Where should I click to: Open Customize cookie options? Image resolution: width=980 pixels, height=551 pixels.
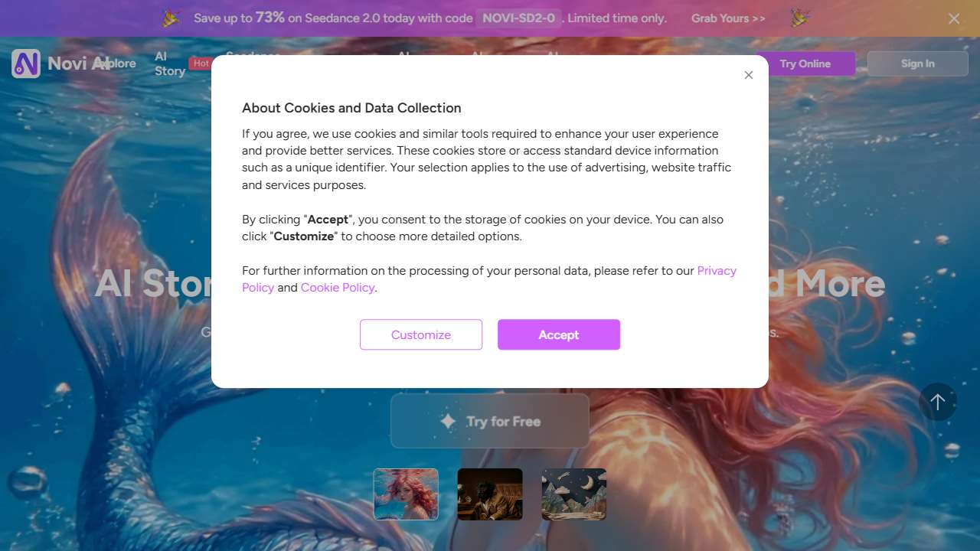tap(421, 334)
